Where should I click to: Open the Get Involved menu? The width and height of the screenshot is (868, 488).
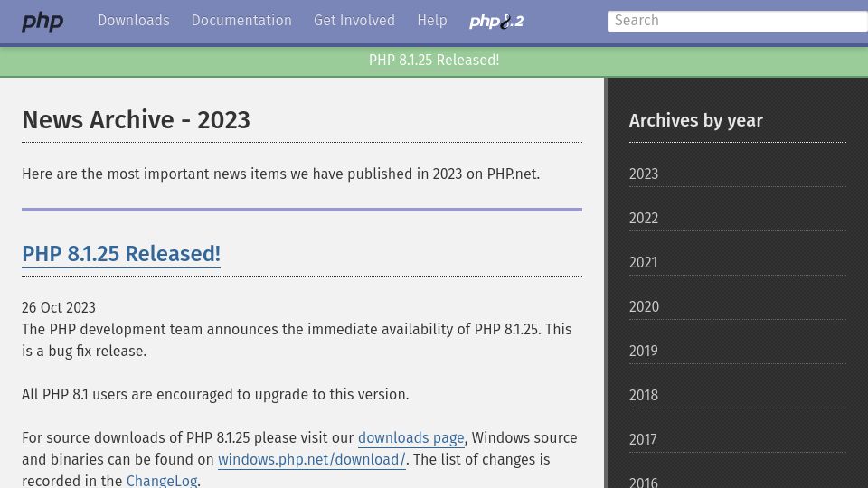(354, 21)
